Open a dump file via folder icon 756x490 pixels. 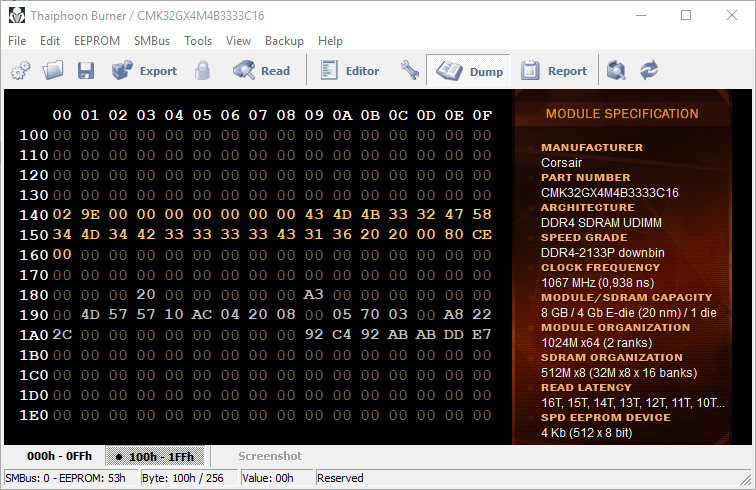53,71
